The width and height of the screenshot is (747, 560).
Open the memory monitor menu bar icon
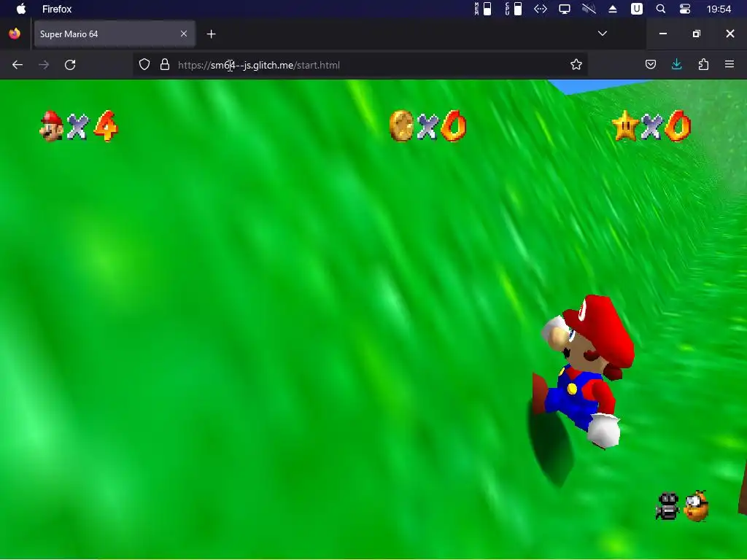click(483, 9)
